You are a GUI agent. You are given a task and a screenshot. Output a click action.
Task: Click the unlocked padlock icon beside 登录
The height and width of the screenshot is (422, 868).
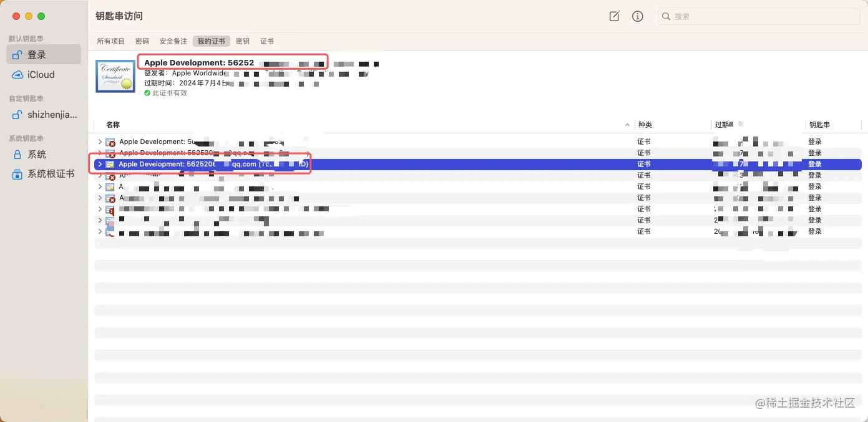[17, 54]
